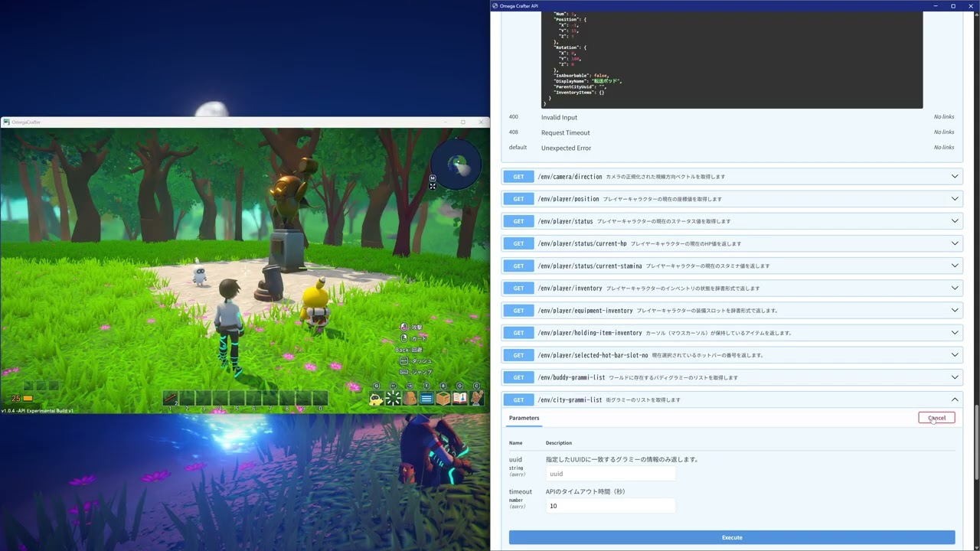Click GET badge for /env/player/inventory
The width and height of the screenshot is (980, 551).
click(518, 289)
